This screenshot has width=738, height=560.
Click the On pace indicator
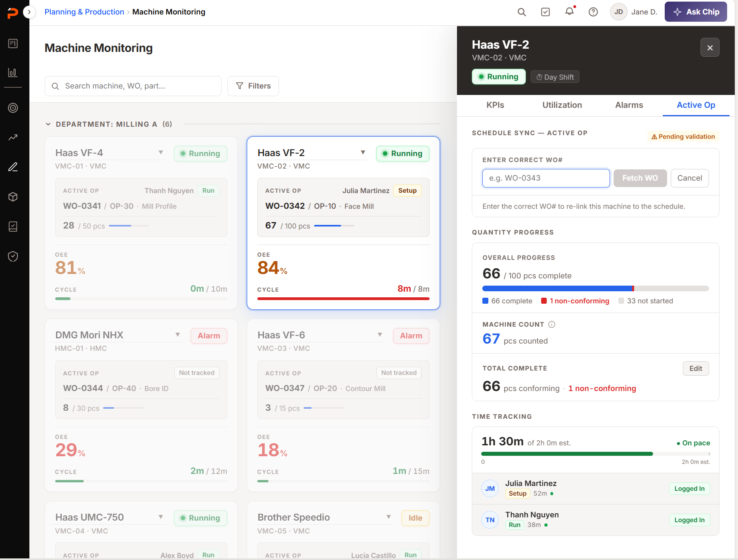pyautogui.click(x=693, y=443)
